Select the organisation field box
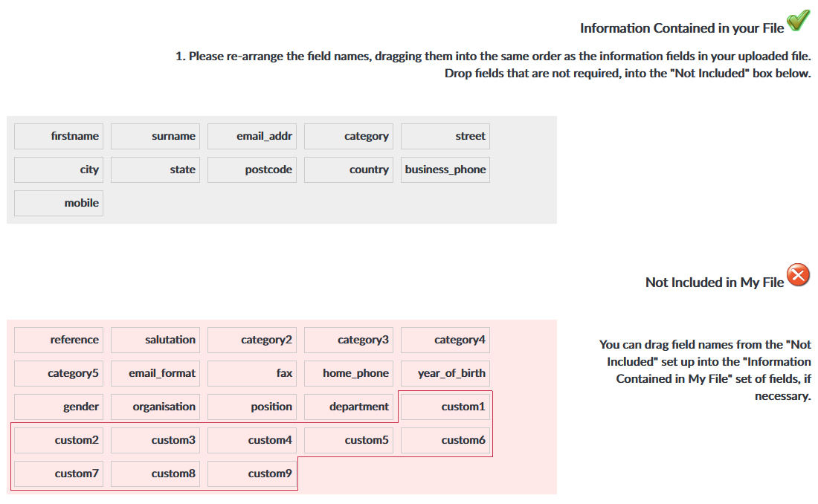 click(155, 407)
